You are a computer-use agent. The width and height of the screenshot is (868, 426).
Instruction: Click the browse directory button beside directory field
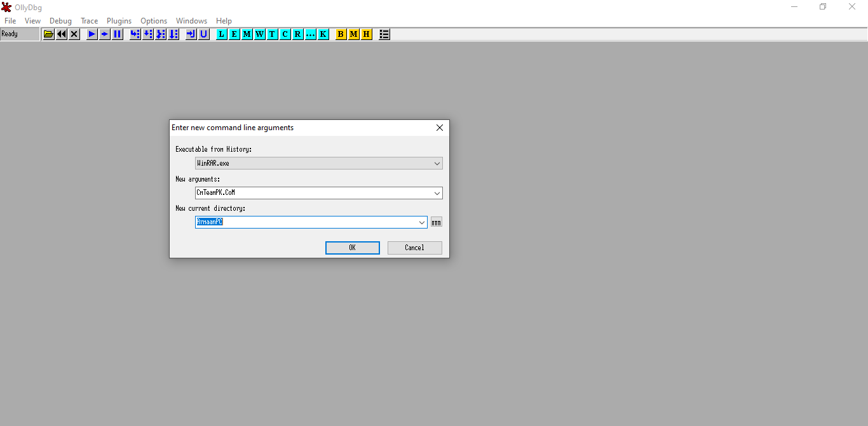[x=437, y=222]
